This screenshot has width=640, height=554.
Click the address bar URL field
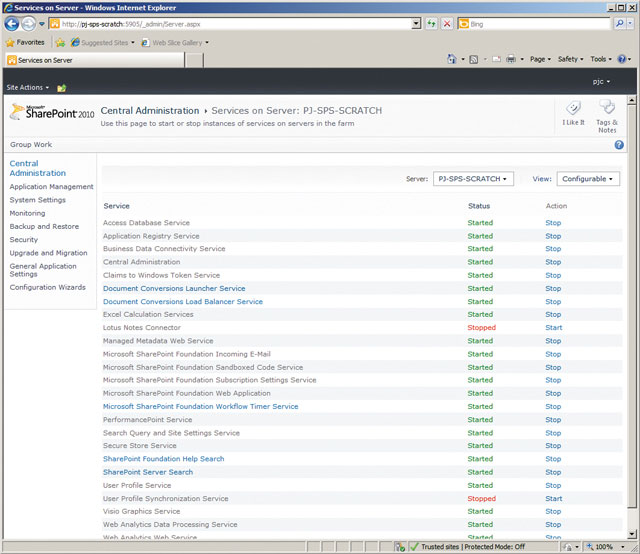coord(236,24)
